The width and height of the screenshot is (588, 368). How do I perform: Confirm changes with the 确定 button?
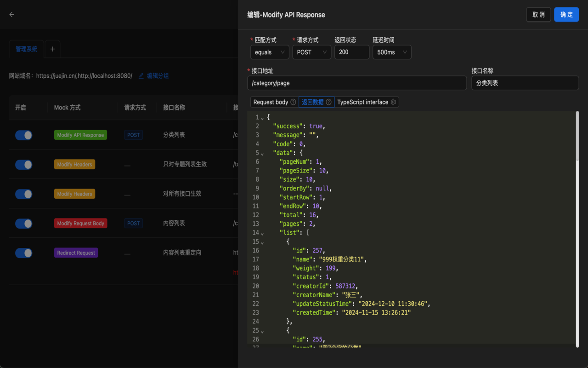566,14
